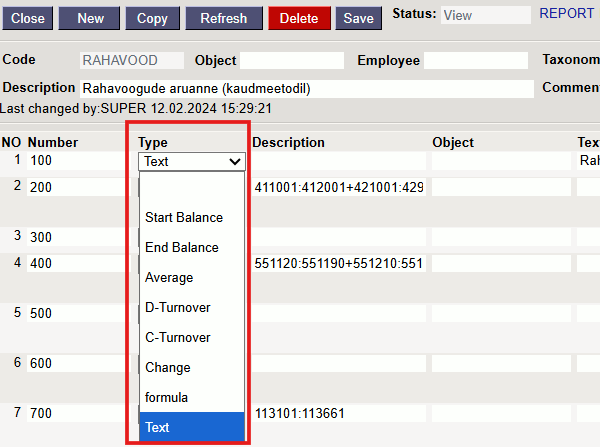Pick D-Turnover from the Type list
This screenshot has height=447, width=600.
[x=178, y=307]
